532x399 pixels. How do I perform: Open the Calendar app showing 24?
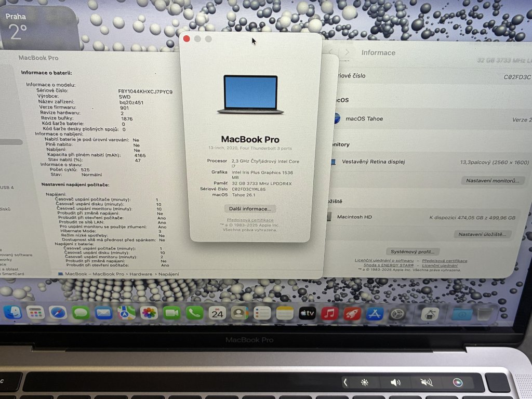click(217, 313)
